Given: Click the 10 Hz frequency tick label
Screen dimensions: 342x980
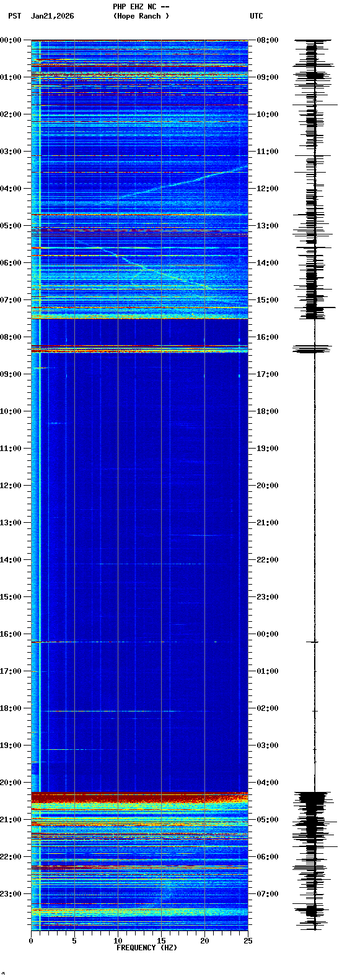Looking at the screenshot, I should click(x=118, y=941).
